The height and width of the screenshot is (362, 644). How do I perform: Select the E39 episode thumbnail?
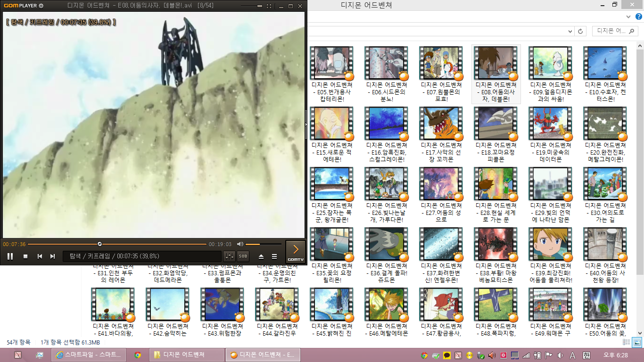pos(551,244)
